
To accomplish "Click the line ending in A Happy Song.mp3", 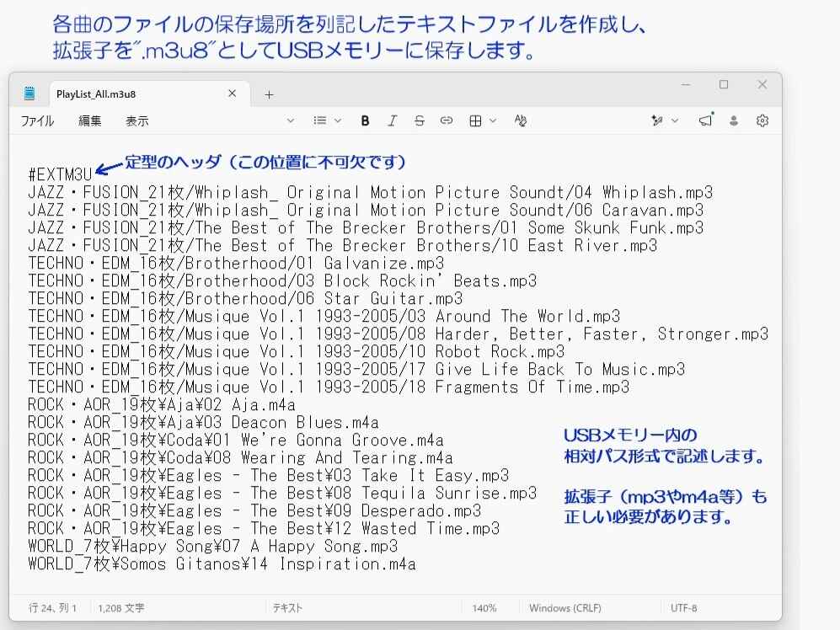I will point(212,546).
